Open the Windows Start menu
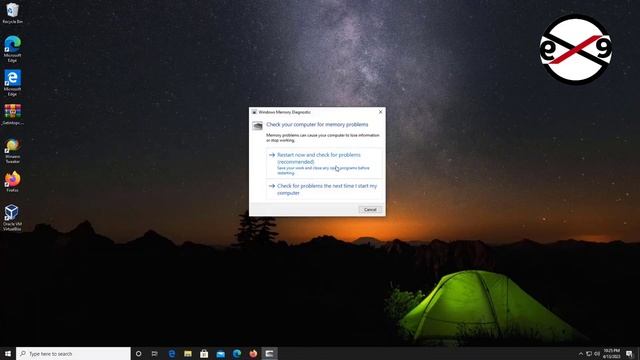The image size is (640, 360). 8,353
